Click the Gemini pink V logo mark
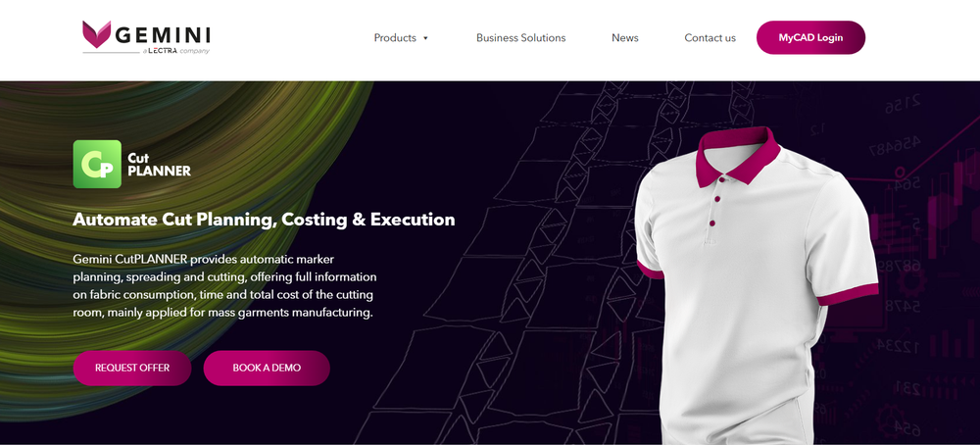The width and height of the screenshot is (980, 445). click(x=96, y=34)
